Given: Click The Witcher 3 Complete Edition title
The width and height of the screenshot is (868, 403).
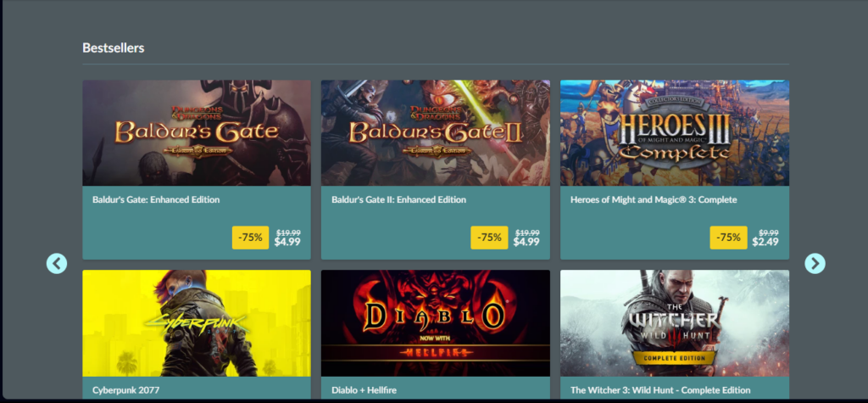Looking at the screenshot, I should tap(660, 390).
